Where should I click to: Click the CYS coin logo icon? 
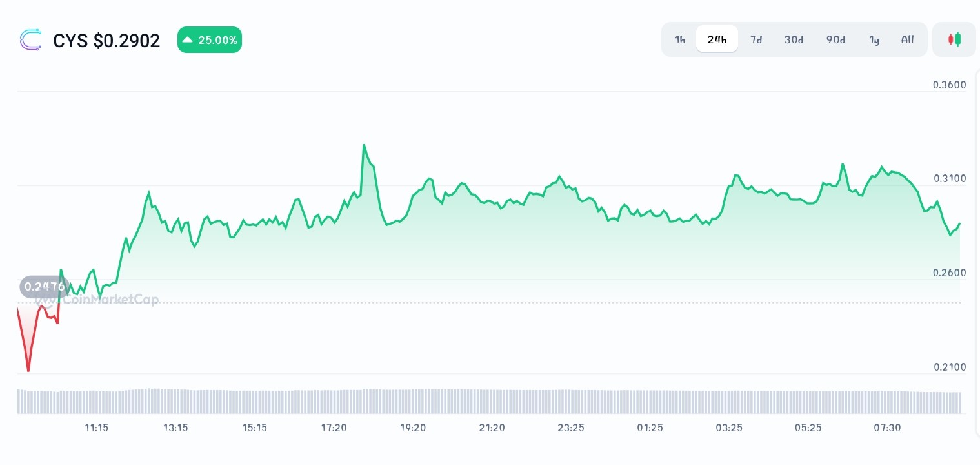[x=30, y=40]
